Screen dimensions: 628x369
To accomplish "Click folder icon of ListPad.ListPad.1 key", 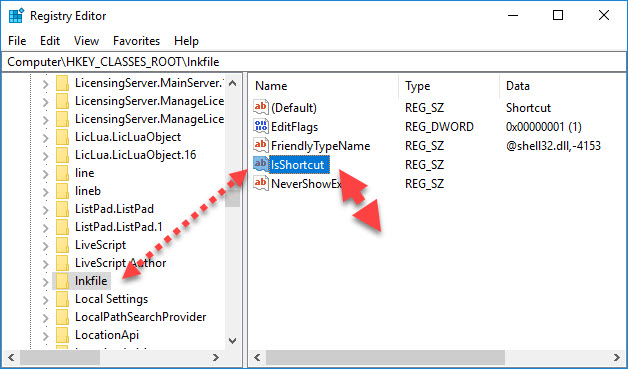I will [62, 227].
